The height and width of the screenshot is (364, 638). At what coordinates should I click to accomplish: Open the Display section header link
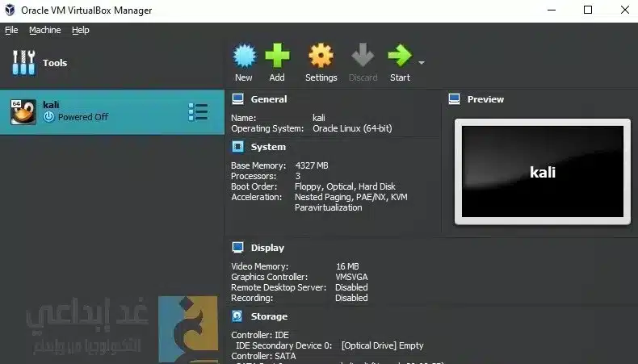(267, 248)
